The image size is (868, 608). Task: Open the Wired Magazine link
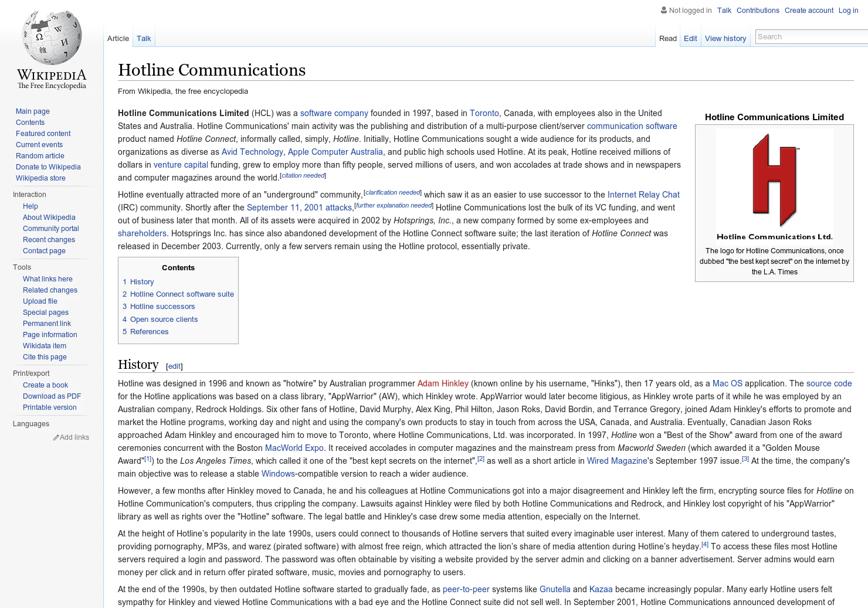[617, 461]
